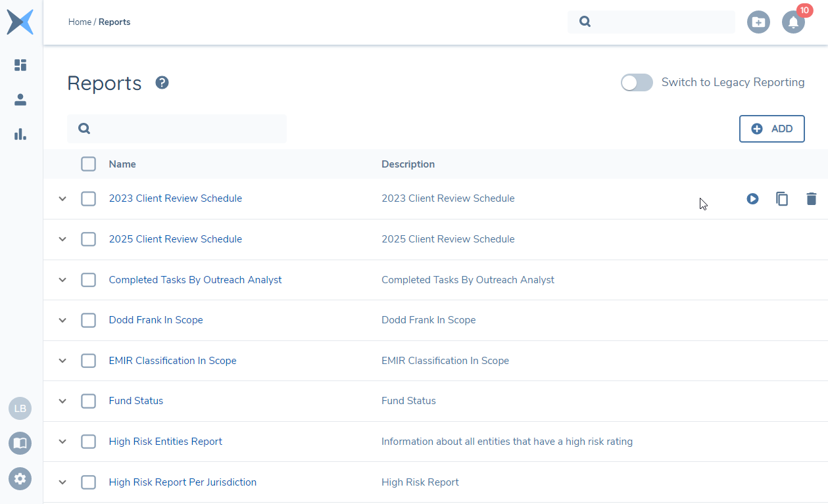Viewport: 828px width, 504px height.
Task: Open the bar chart reports sidebar icon
Action: [x=20, y=134]
